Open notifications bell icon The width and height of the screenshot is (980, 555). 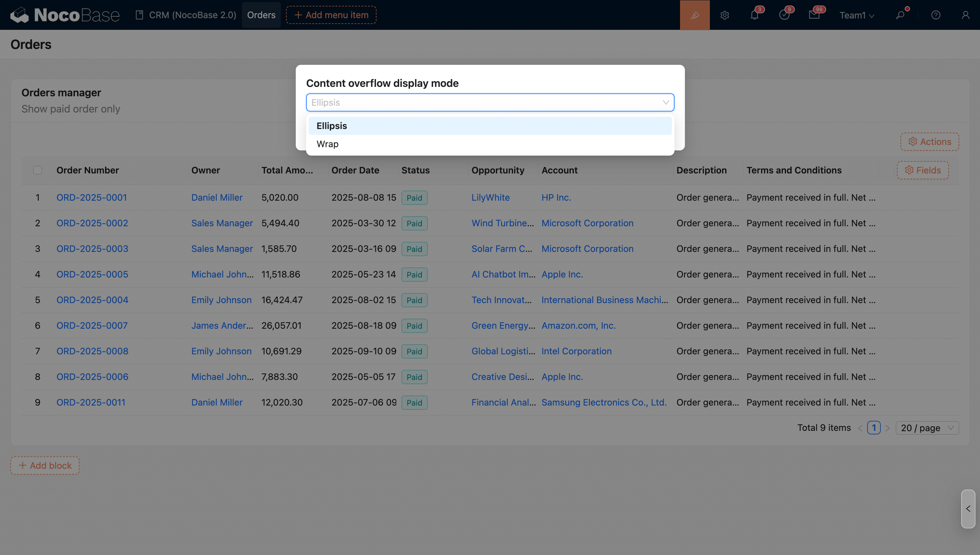pos(754,15)
